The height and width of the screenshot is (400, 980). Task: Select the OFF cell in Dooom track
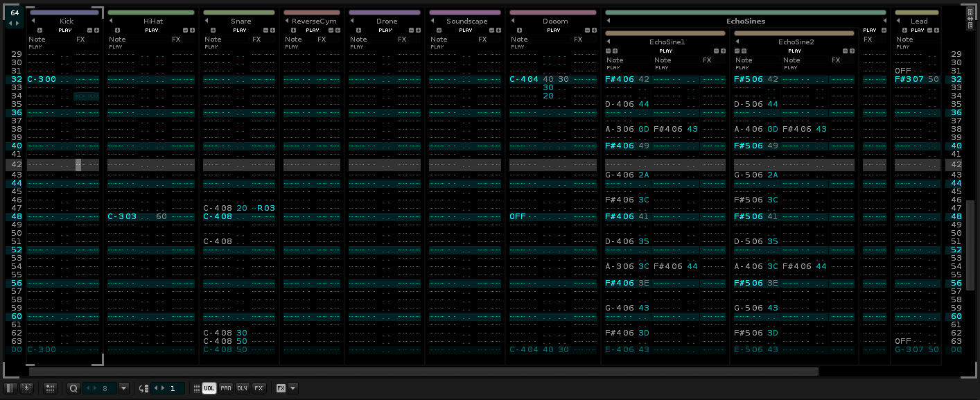(518, 217)
